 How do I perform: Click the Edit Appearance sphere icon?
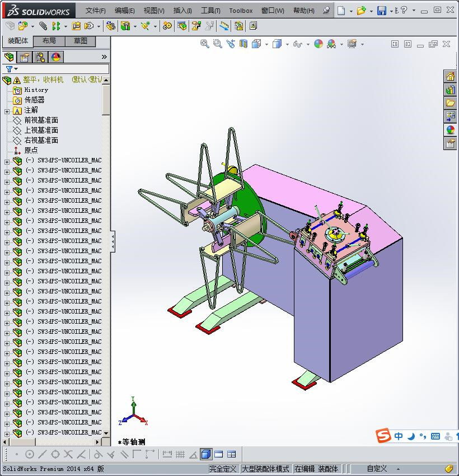coord(319,44)
